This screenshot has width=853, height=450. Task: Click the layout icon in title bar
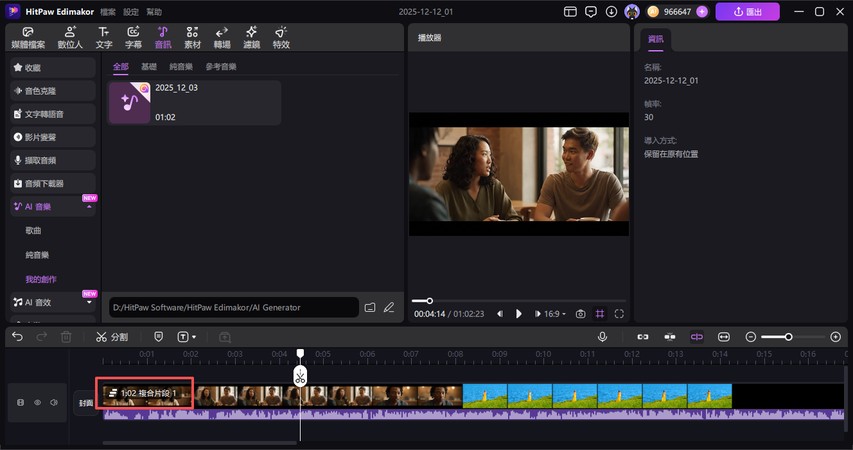click(x=570, y=11)
